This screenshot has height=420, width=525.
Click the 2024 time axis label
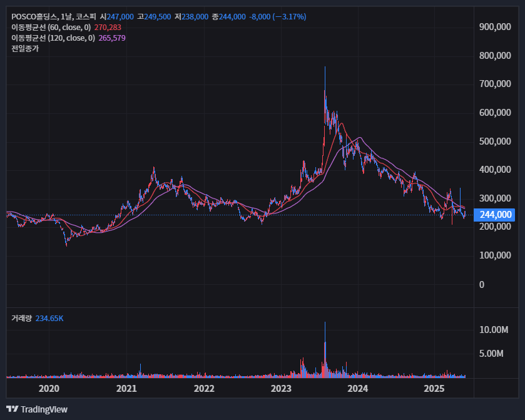[358, 389]
